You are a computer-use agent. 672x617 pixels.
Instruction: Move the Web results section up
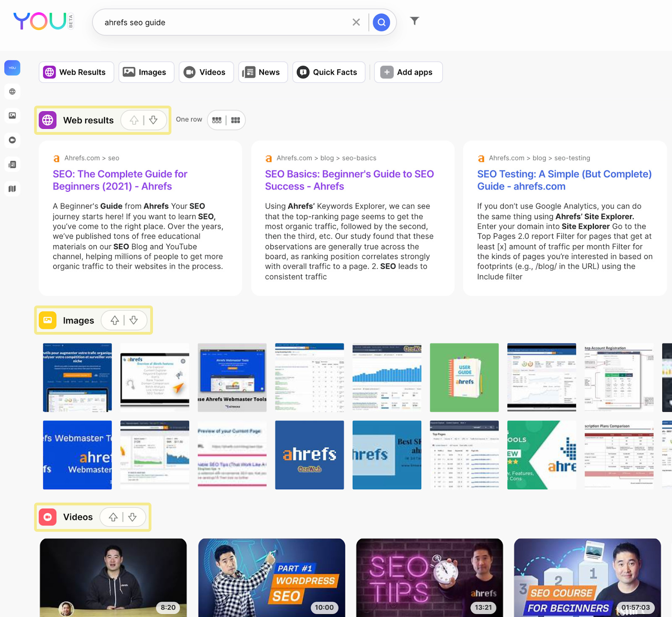tap(134, 120)
